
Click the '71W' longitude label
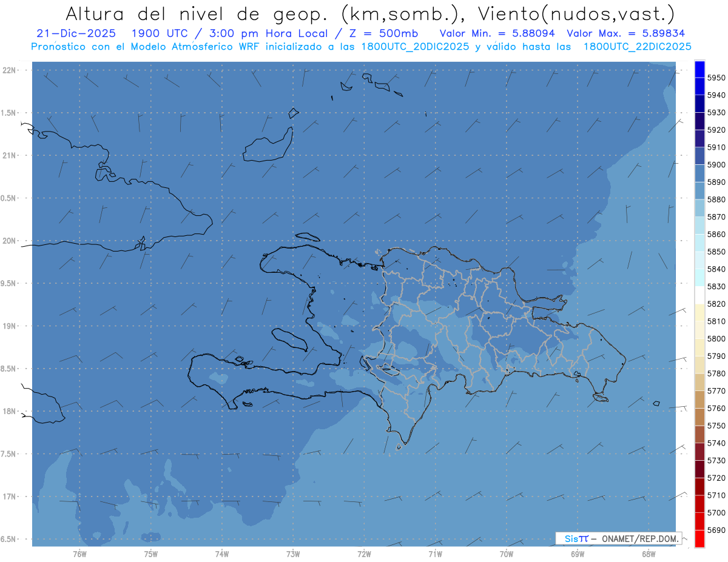click(x=436, y=554)
